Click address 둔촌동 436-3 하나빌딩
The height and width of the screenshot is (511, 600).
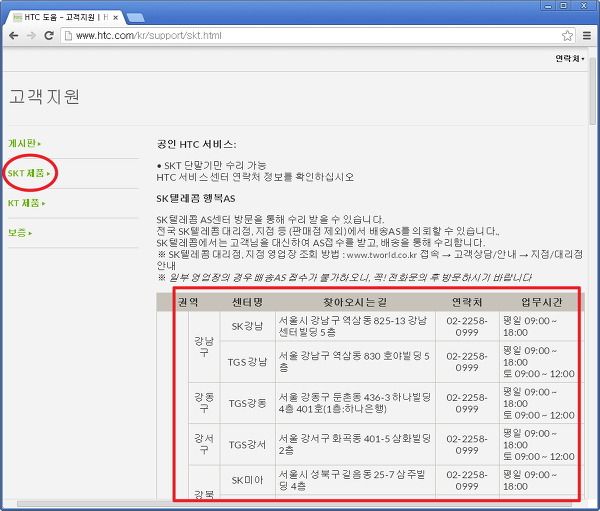tap(355, 403)
